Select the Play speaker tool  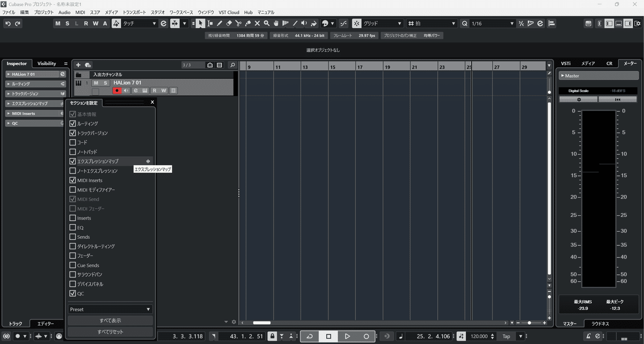(x=304, y=24)
